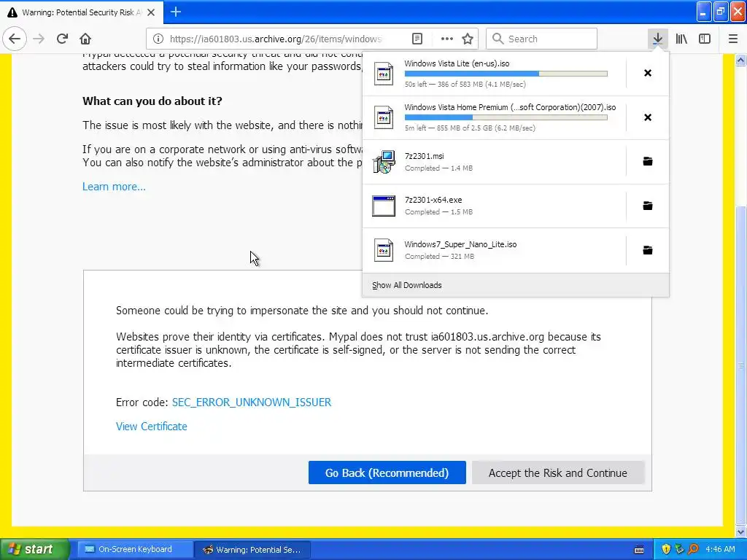This screenshot has height=560, width=747.
Task: Open the Library toolbar icon
Action: pos(681,39)
